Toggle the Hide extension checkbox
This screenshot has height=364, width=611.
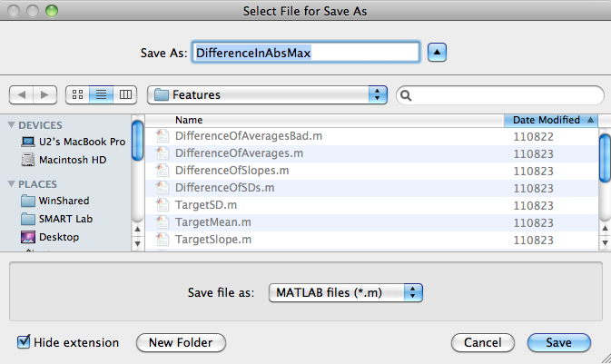[x=24, y=342]
